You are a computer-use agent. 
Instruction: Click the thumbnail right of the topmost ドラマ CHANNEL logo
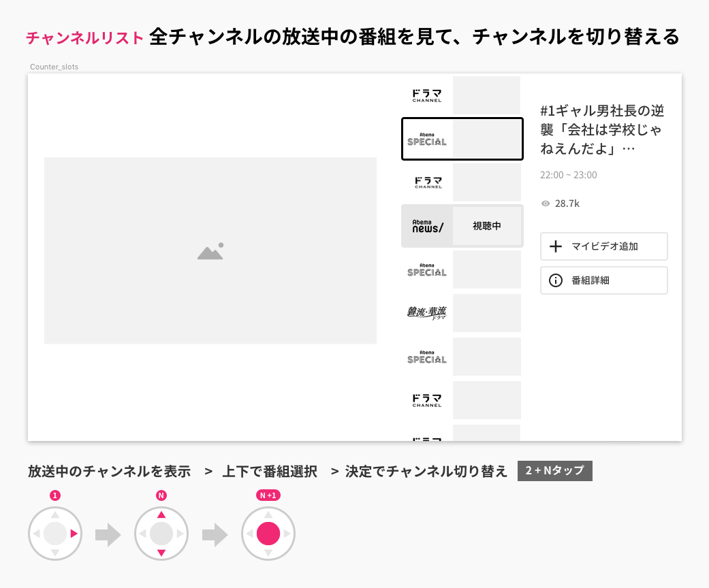tap(487, 95)
